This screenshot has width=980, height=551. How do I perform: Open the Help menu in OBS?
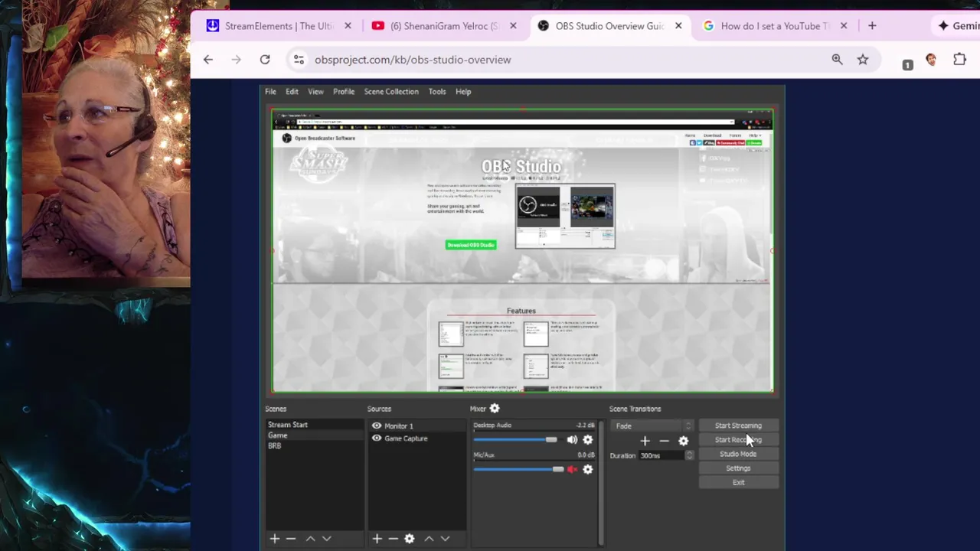tap(463, 92)
